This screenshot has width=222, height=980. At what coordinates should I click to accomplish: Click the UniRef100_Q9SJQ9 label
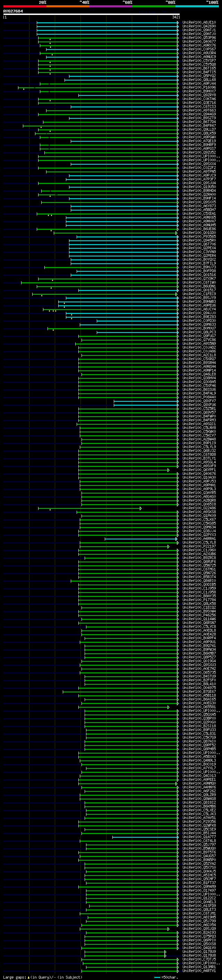click(199, 929)
